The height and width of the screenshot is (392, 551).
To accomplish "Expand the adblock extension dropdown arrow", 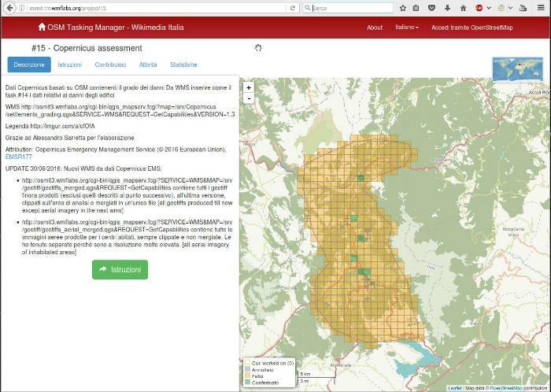I will click(490, 8).
